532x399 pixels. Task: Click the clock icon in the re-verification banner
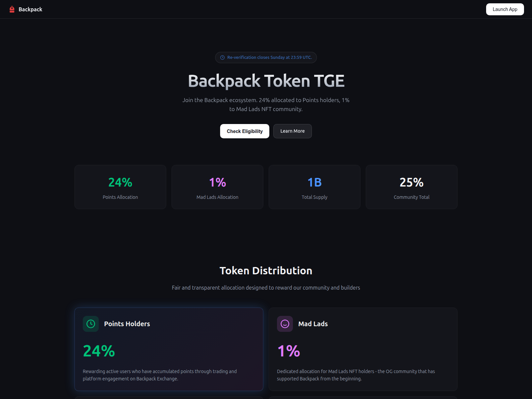(x=222, y=57)
